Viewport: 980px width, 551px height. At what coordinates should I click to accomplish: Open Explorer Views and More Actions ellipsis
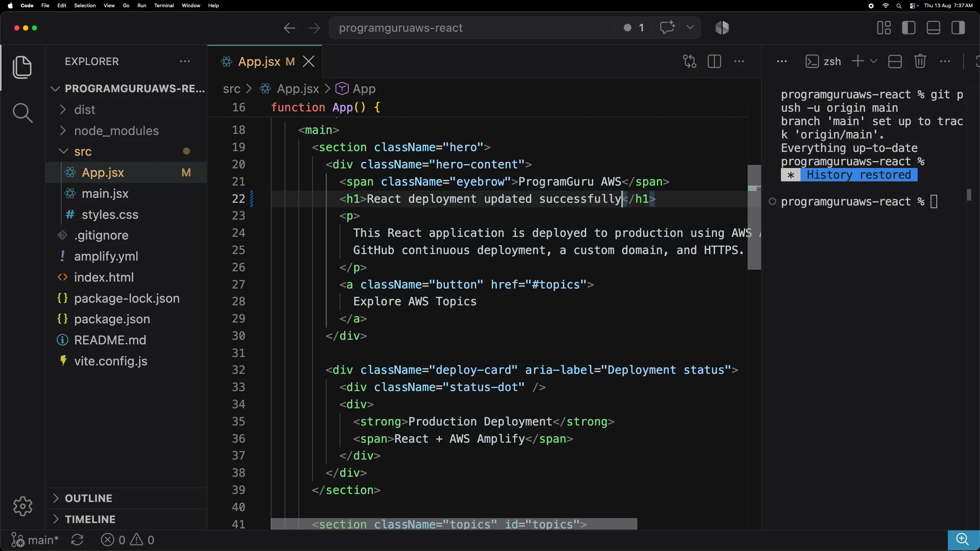[x=185, y=62]
